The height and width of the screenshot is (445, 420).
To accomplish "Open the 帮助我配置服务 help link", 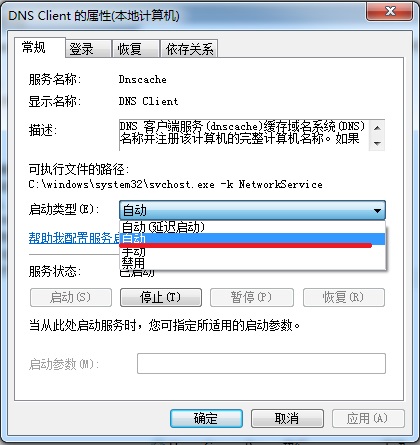I will click(x=74, y=238).
